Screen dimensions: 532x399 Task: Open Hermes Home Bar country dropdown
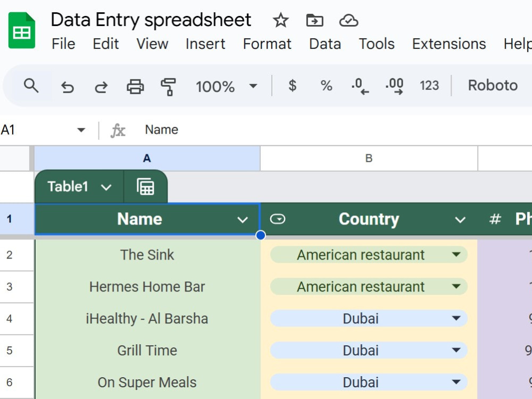pos(456,286)
